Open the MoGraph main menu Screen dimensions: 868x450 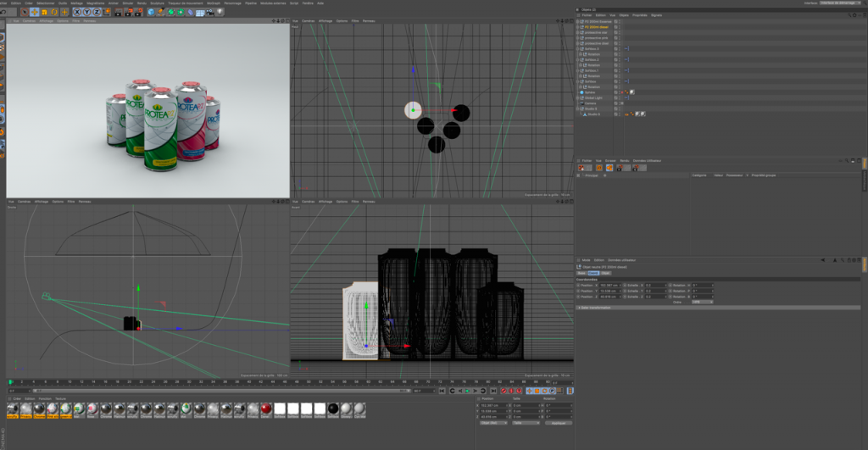213,3
